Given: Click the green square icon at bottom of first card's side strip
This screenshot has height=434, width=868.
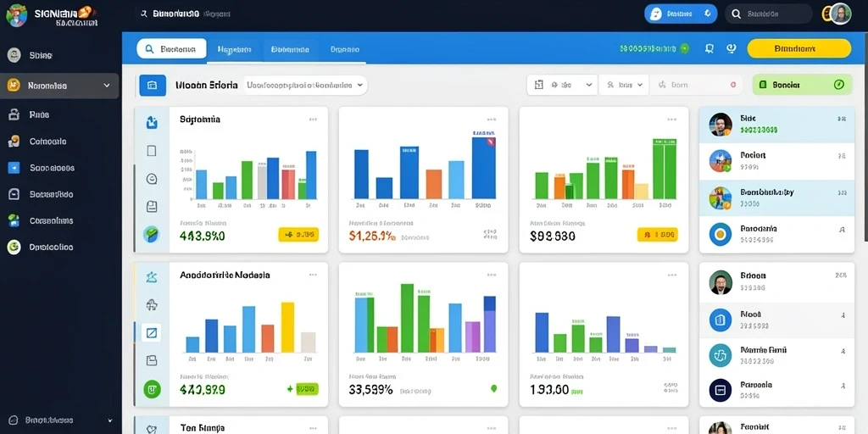Looking at the screenshot, I should 151,234.
